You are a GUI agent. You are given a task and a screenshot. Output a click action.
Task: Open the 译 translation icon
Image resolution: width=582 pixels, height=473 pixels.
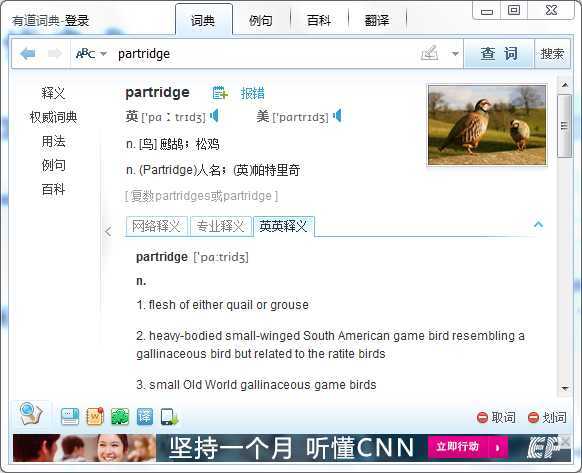point(145,417)
